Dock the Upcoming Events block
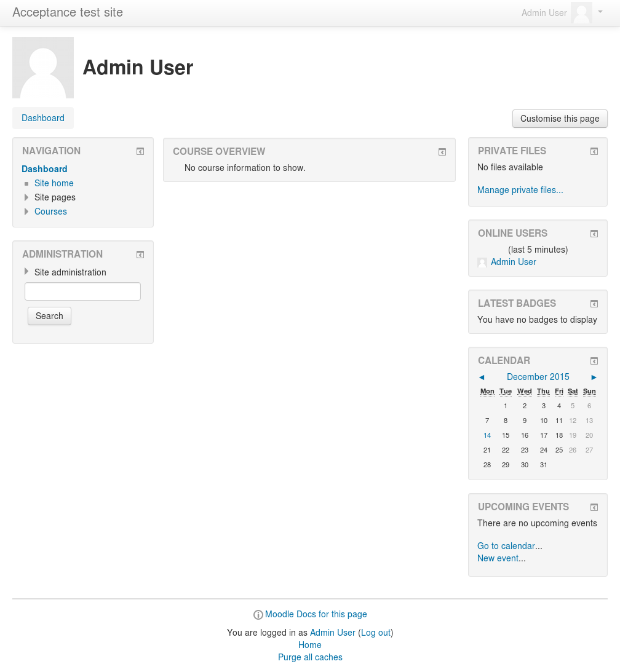620x672 pixels. [594, 507]
